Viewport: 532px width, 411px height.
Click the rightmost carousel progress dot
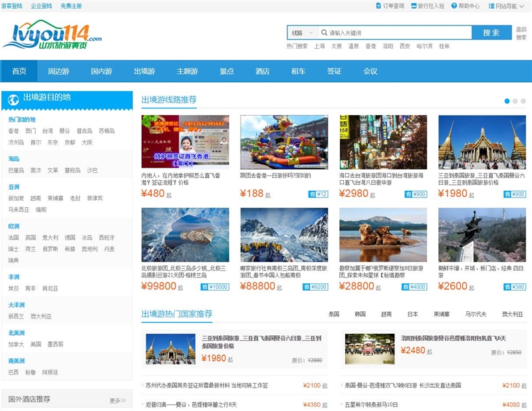523,100
